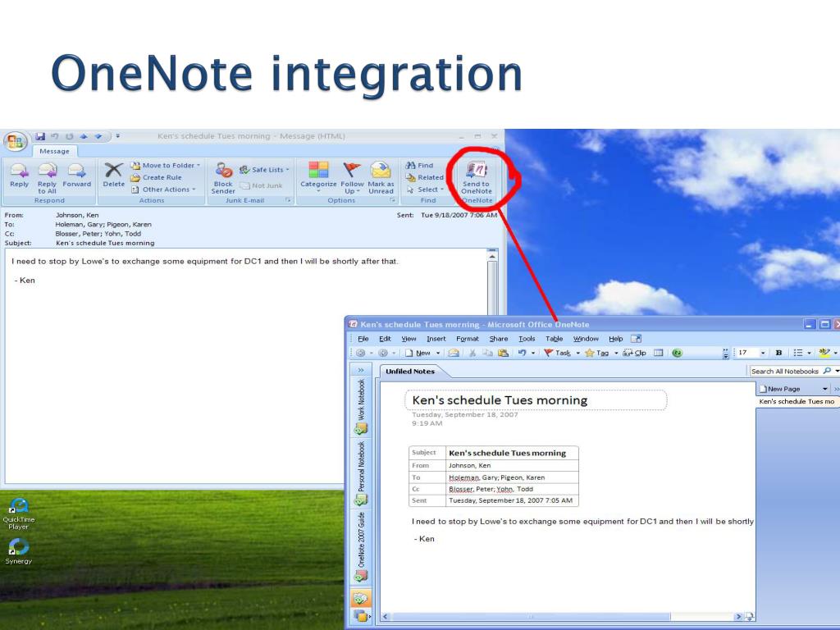Open Safe Lists dropdown

click(x=264, y=170)
